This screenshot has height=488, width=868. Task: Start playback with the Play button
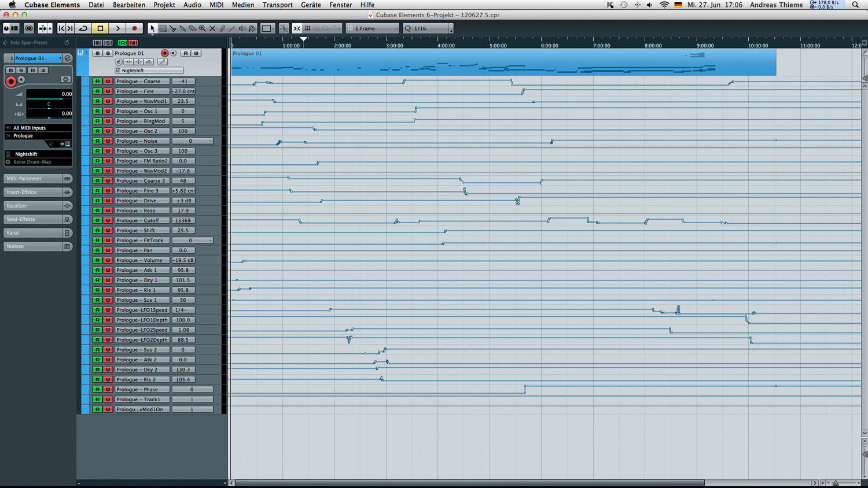117,28
